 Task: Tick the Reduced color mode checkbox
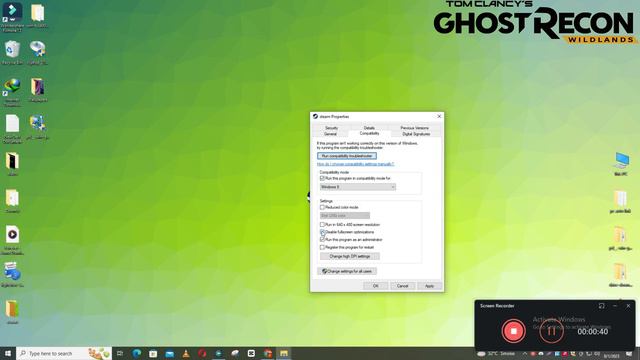[322, 207]
